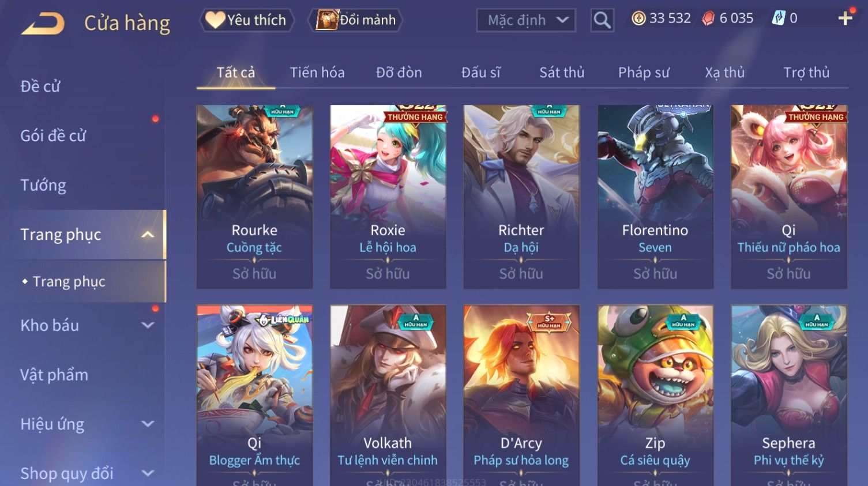Open the search magnifier icon

point(602,20)
